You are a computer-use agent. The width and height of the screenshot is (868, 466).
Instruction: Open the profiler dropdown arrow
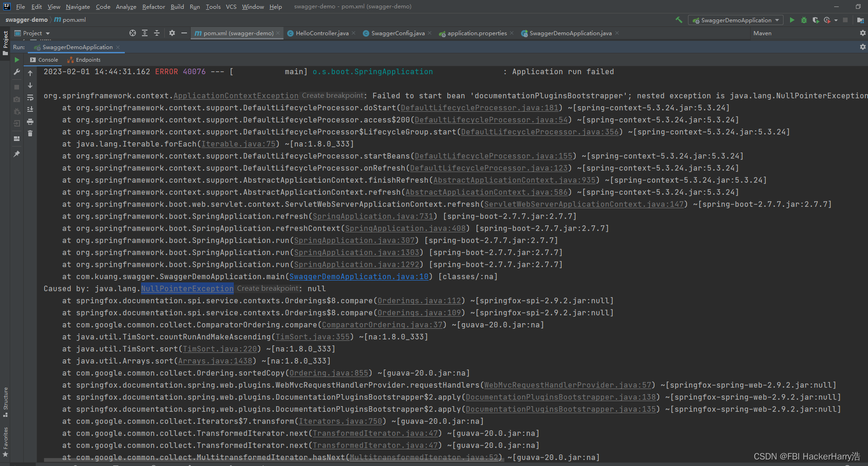[836, 20]
